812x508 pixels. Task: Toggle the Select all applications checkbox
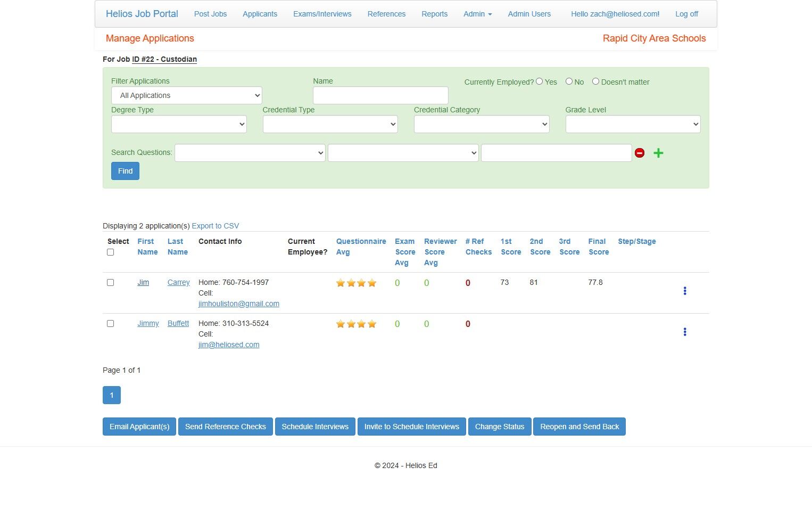(x=111, y=252)
